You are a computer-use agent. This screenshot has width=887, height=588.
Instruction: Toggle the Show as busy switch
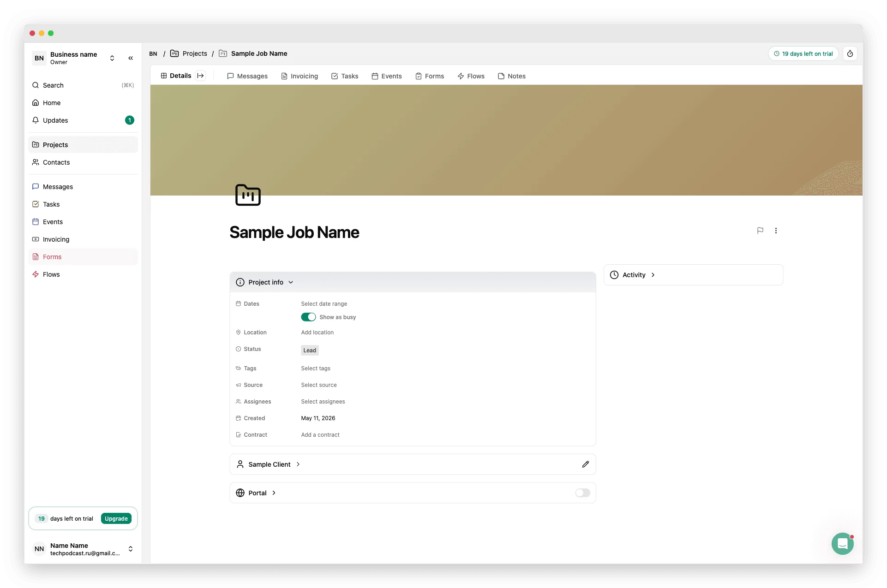point(308,317)
